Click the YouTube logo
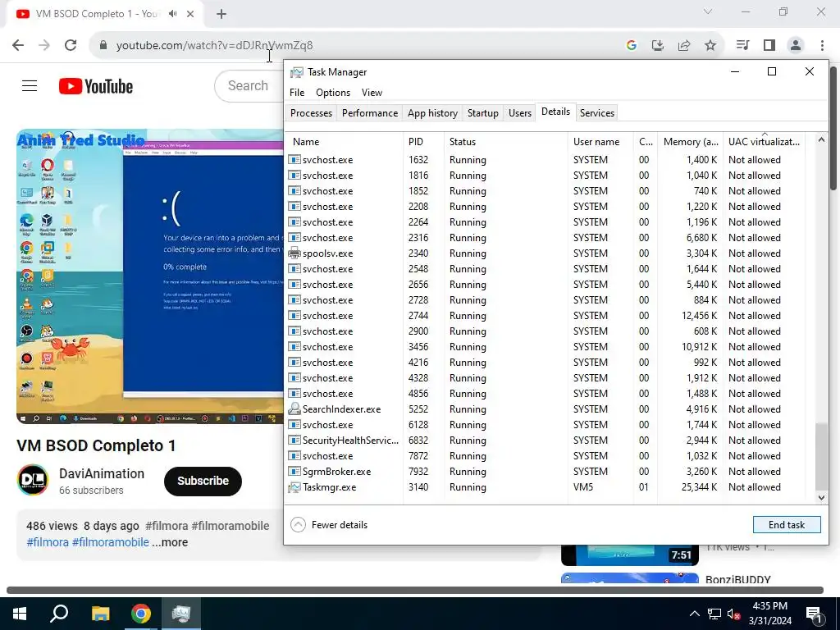Viewport: 840px width, 630px height. click(x=96, y=86)
